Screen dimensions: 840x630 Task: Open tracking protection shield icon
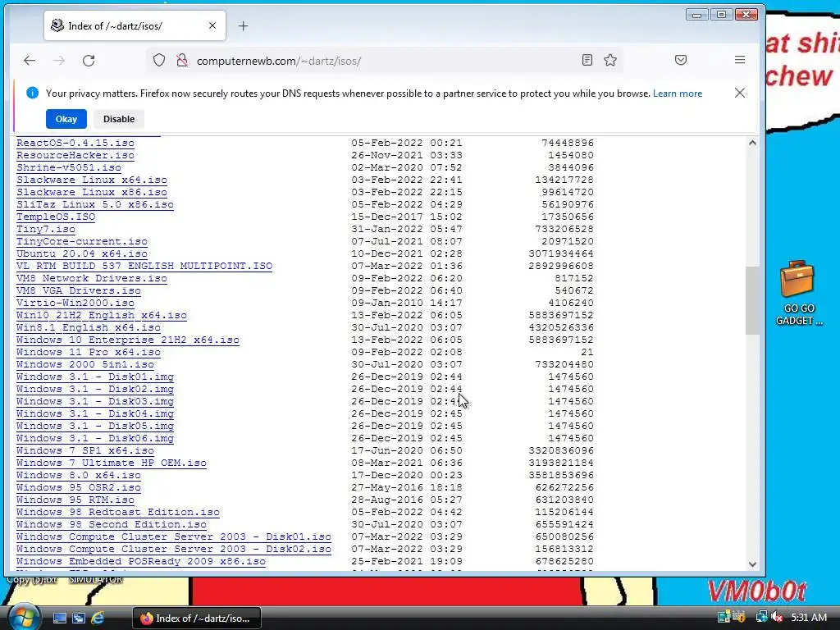point(159,60)
